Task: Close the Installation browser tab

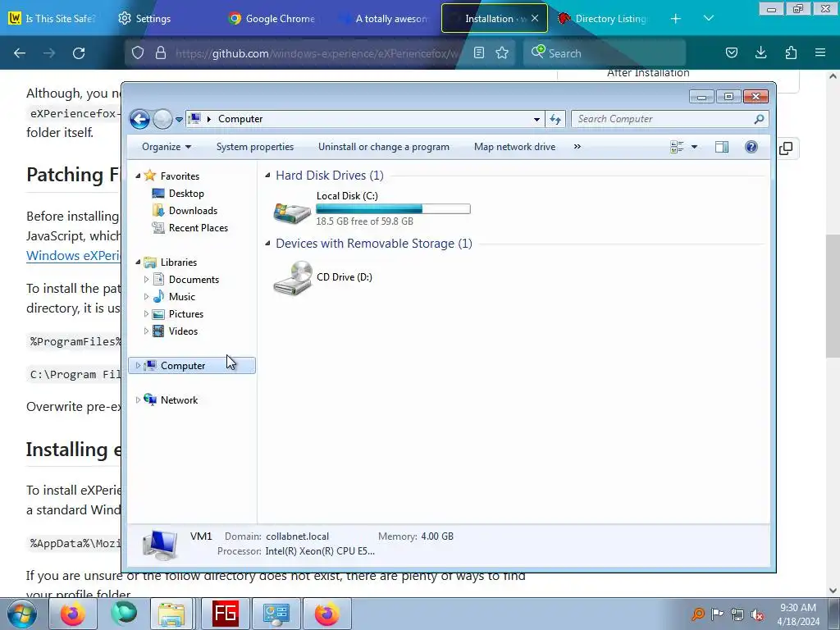Action: (x=535, y=18)
